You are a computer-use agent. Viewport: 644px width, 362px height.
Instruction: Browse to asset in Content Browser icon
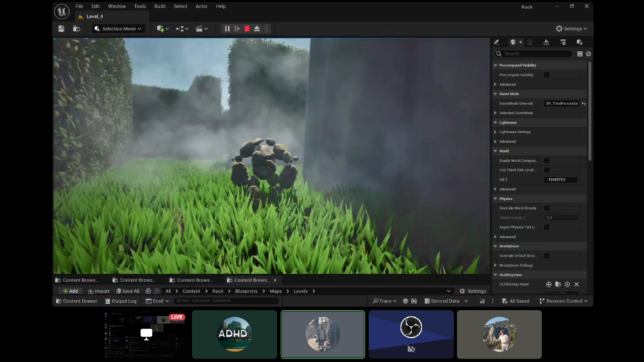(x=76, y=29)
